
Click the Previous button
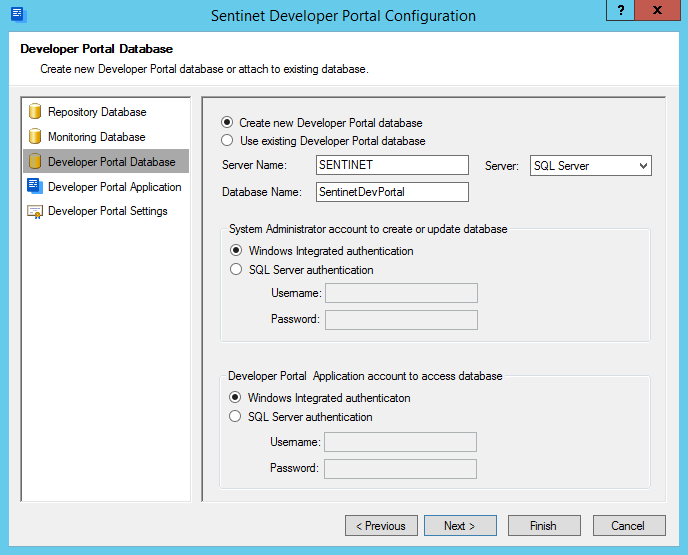381,526
